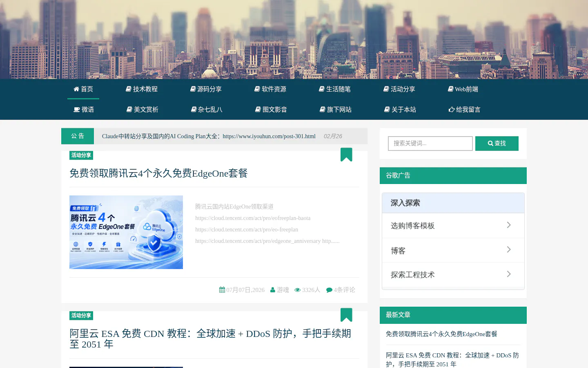588x368 pixels.
Task: Click the book icon beside 源码分享
Action: [193, 89]
